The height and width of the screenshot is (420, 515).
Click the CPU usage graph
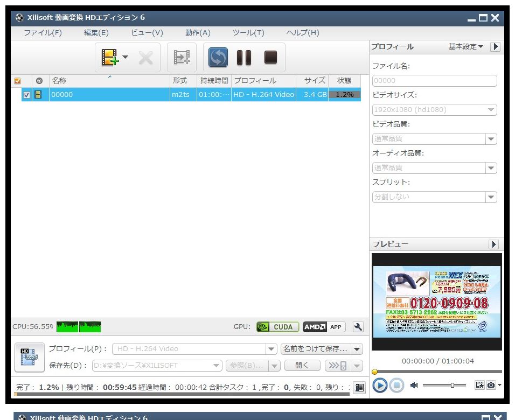coord(79,327)
